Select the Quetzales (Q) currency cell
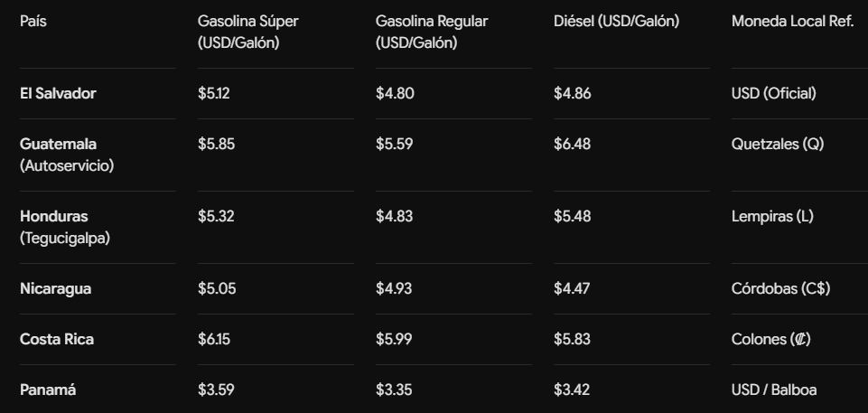 coord(777,145)
